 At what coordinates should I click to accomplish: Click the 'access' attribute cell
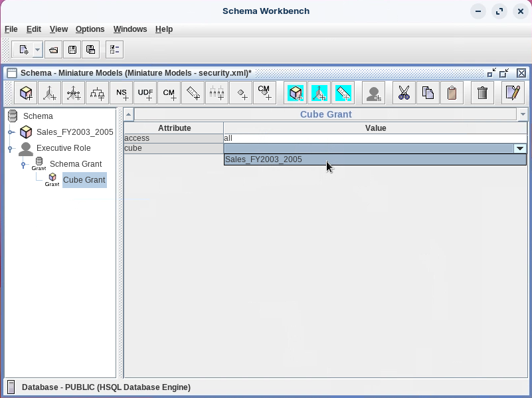(x=174, y=138)
